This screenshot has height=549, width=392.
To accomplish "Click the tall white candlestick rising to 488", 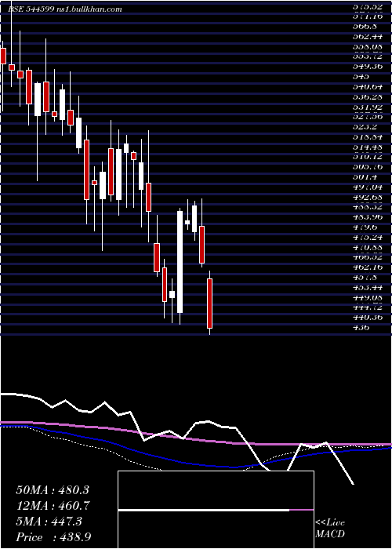I will click(180, 261).
